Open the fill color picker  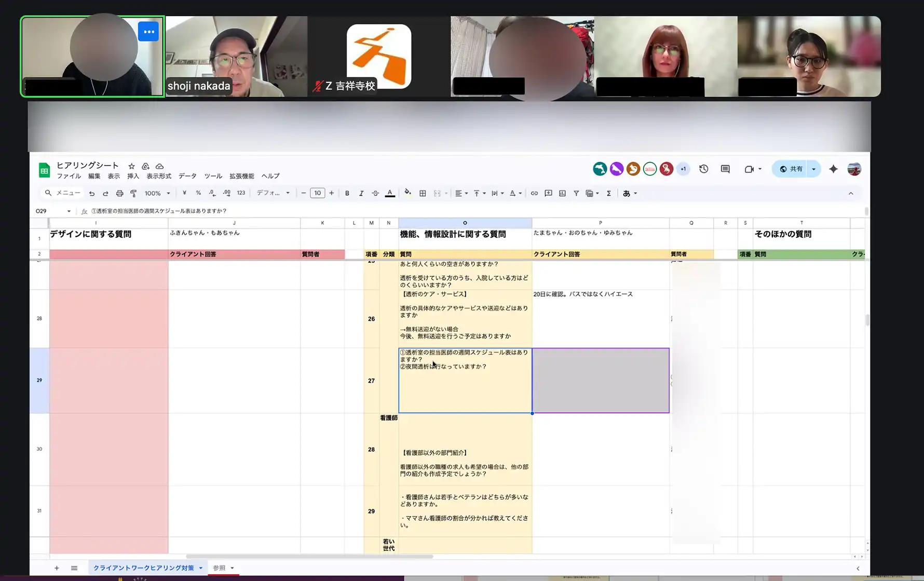click(407, 193)
